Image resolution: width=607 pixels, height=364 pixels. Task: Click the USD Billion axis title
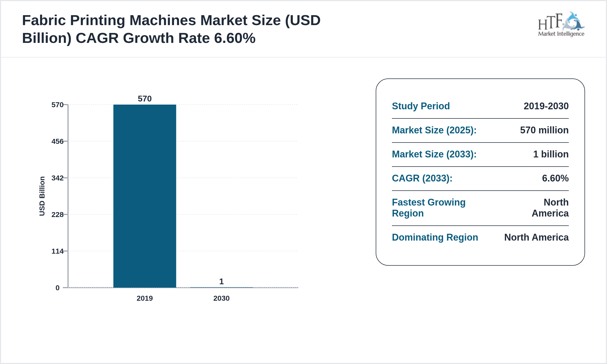point(42,196)
